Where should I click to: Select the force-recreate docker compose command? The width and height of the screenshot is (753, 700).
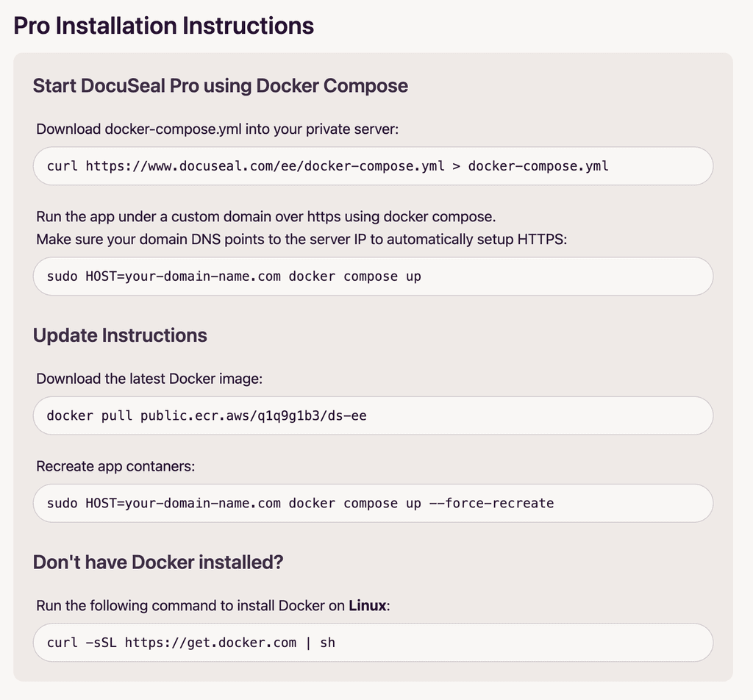point(373,503)
